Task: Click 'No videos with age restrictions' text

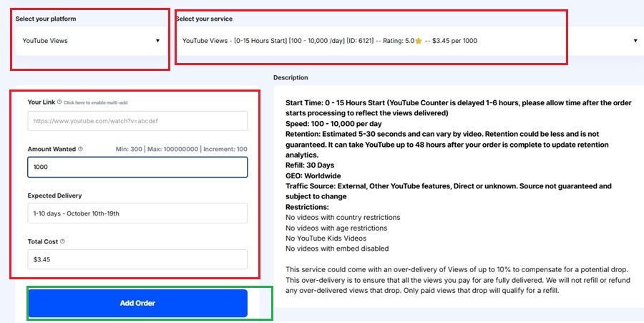Action: [x=336, y=228]
